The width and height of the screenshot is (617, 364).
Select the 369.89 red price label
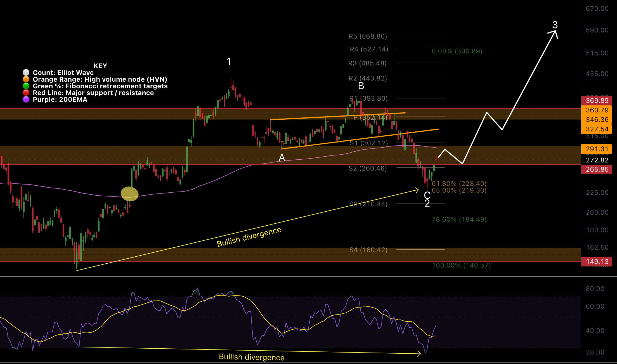tap(597, 101)
